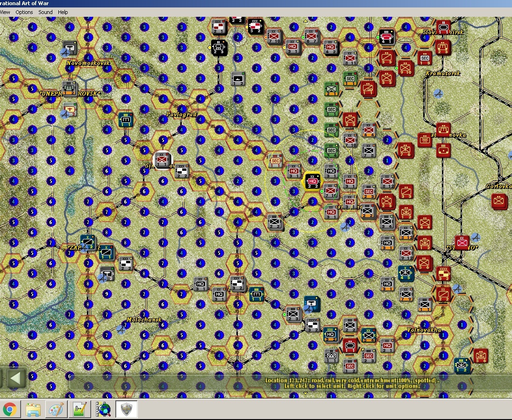Open the Help menu
Viewport: 512px width, 420px height.
pyautogui.click(x=63, y=12)
